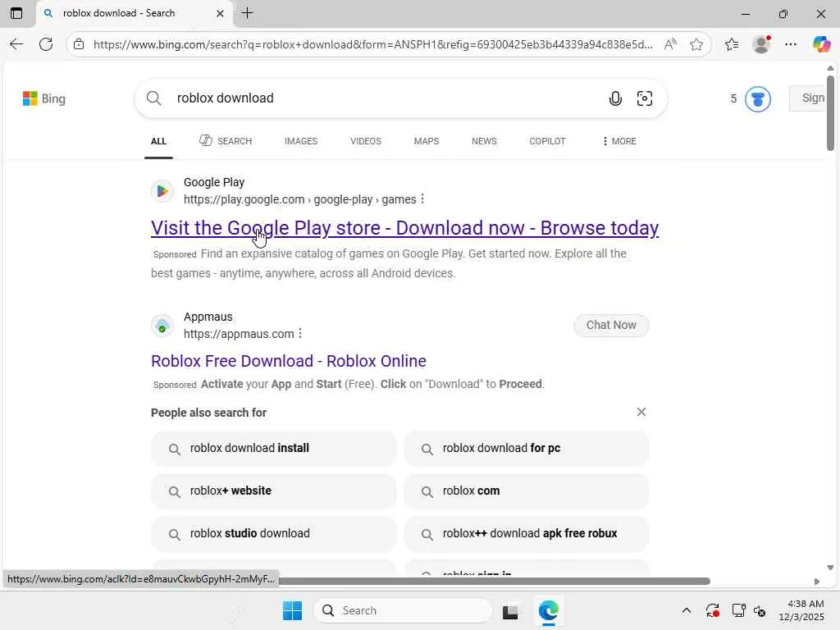The height and width of the screenshot is (630, 840).
Task: Open the sync status tray icon
Action: [x=713, y=610]
